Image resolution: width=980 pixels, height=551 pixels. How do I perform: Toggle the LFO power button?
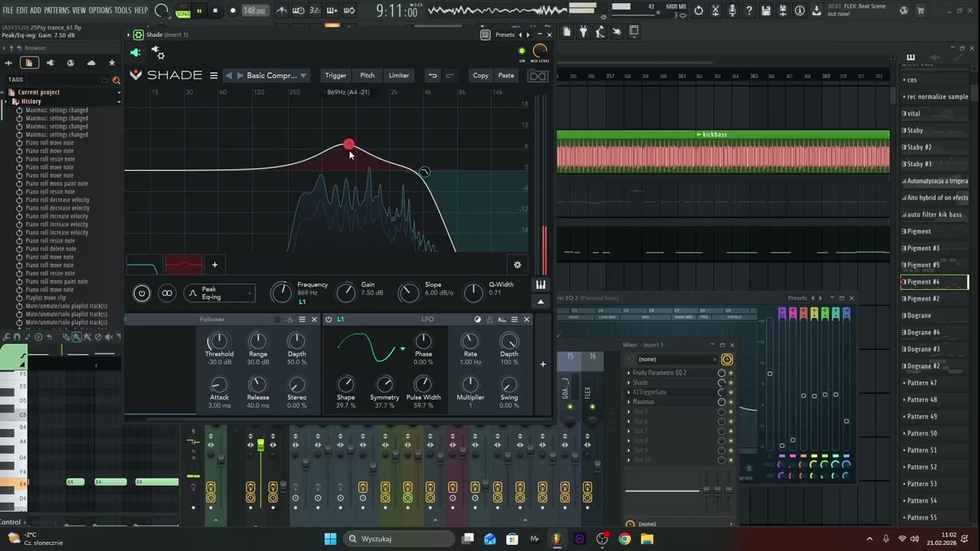[x=328, y=319]
